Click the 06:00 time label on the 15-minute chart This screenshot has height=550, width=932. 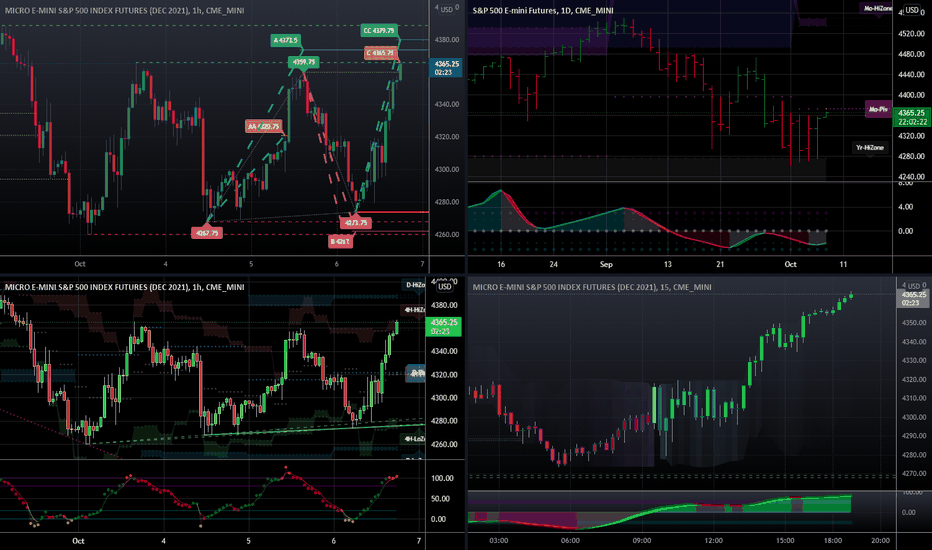click(x=570, y=540)
